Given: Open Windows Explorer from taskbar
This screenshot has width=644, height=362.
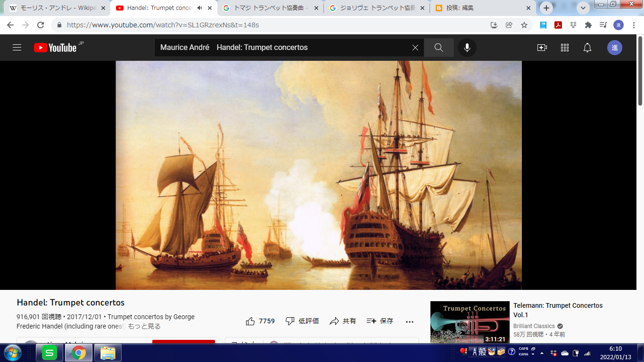Looking at the screenshot, I should pos(108,353).
